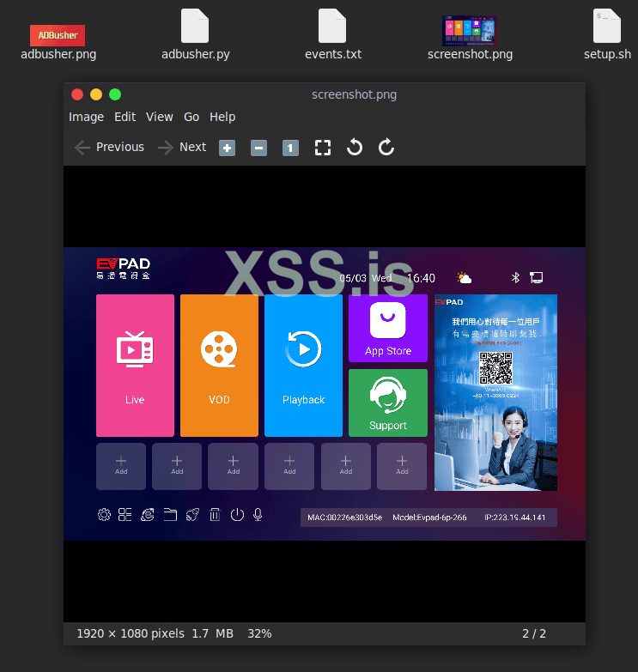
Task: Click the EVPAD microphone icon
Action: coord(258,514)
